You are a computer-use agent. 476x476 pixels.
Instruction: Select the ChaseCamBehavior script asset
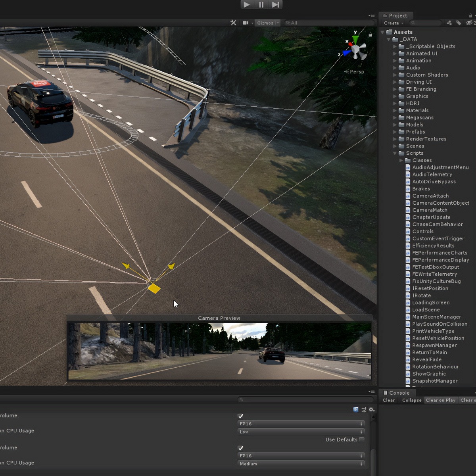(438, 224)
